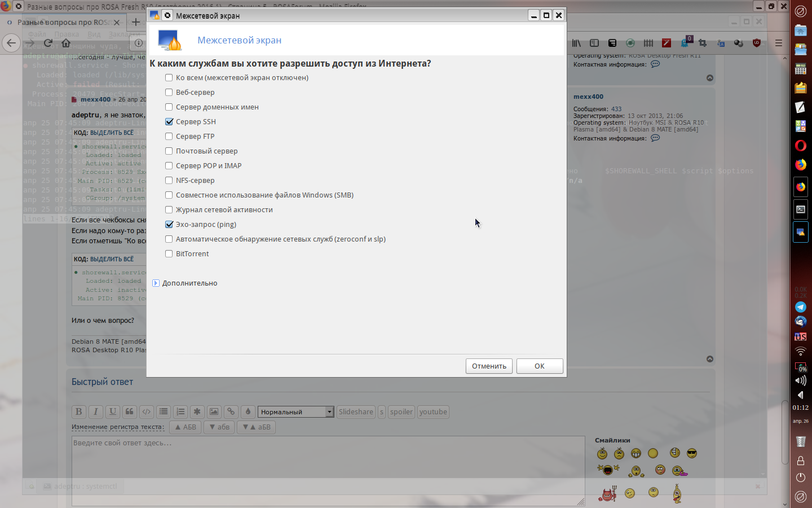Click the Italic formatting button in editor
Image resolution: width=812 pixels, height=508 pixels.
[96, 411]
